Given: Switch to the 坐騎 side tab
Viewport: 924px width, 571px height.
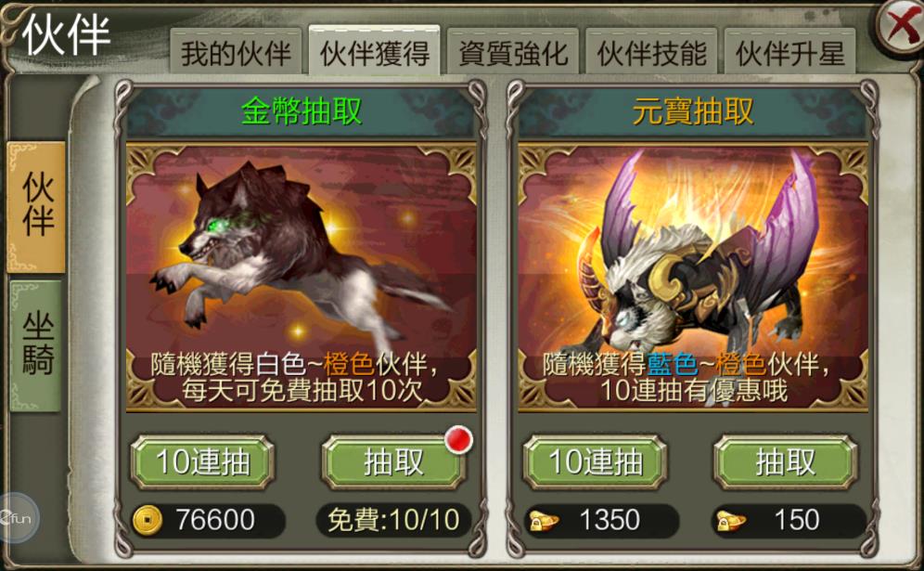Looking at the screenshot, I should [x=36, y=345].
